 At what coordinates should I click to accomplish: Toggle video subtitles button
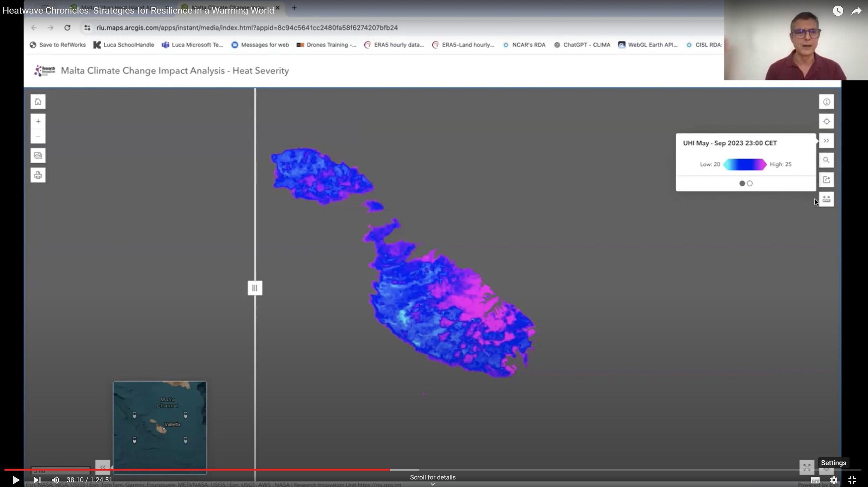point(815,480)
